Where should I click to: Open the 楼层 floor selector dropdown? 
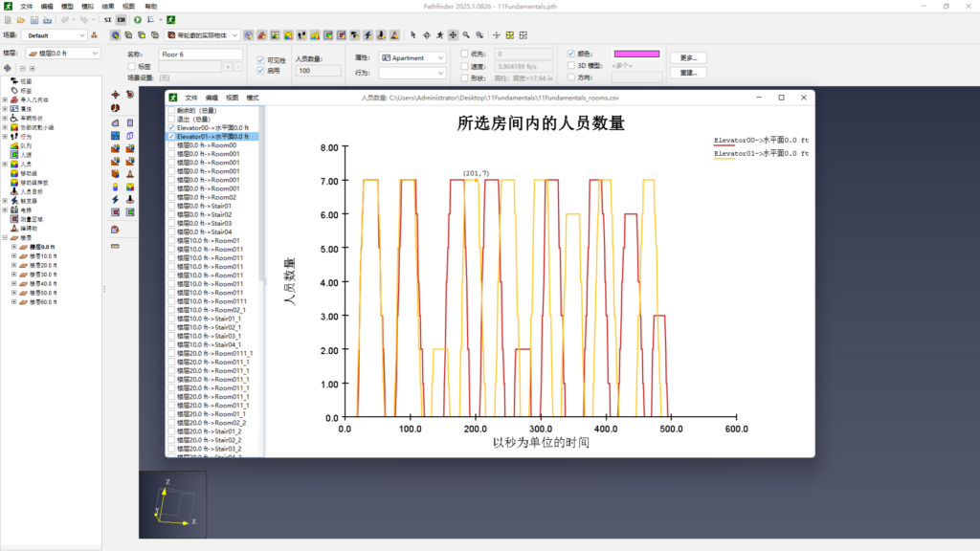pos(62,54)
